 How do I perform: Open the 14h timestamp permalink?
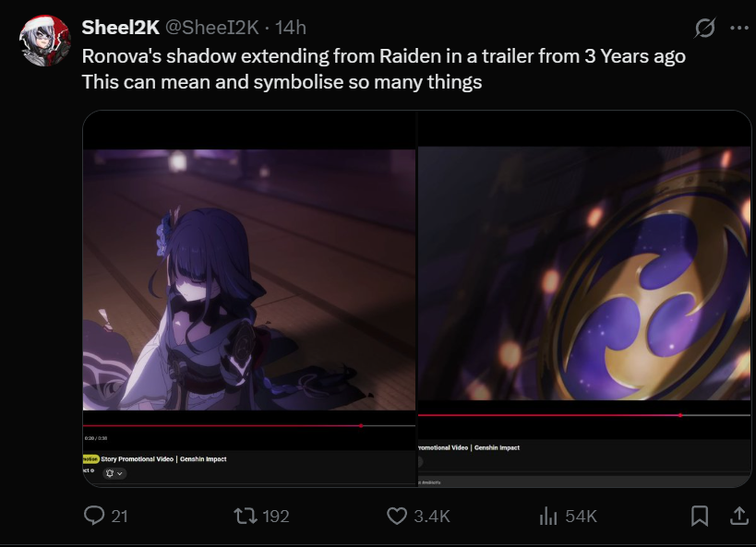tap(291, 28)
